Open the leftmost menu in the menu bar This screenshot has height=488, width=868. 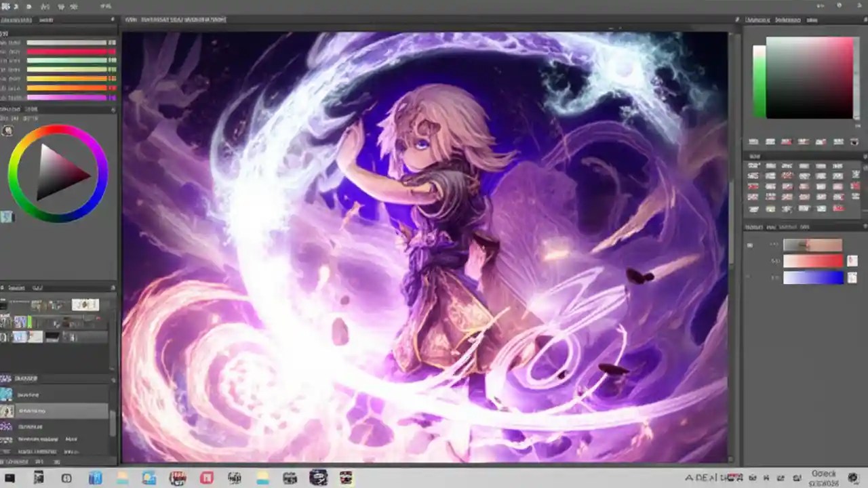click(x=7, y=5)
